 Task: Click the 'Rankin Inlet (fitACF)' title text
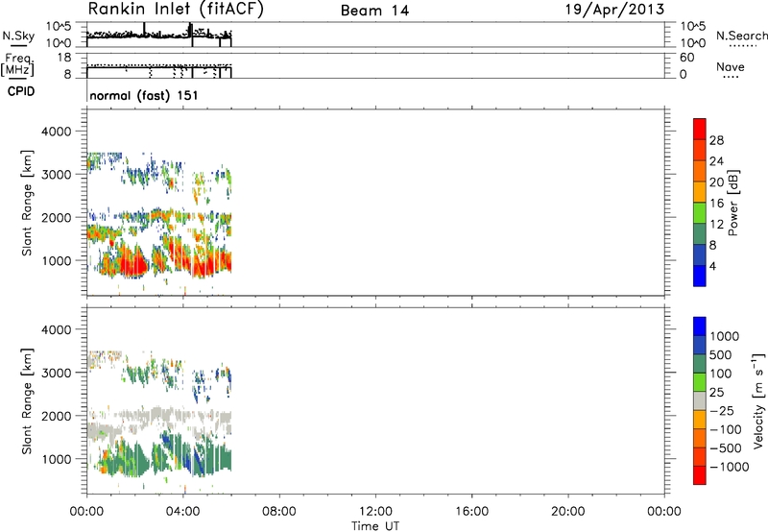click(x=176, y=9)
